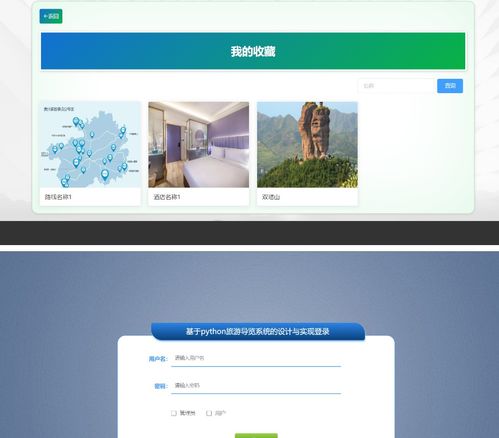The height and width of the screenshot is (438, 499).
Task: Focus the 用户名 username input field
Action: pos(256,358)
